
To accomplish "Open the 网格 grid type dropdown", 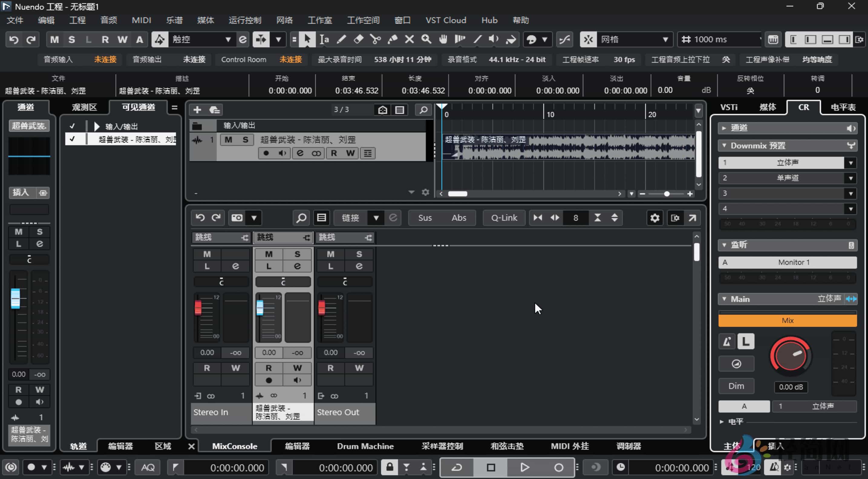I will [x=665, y=39].
